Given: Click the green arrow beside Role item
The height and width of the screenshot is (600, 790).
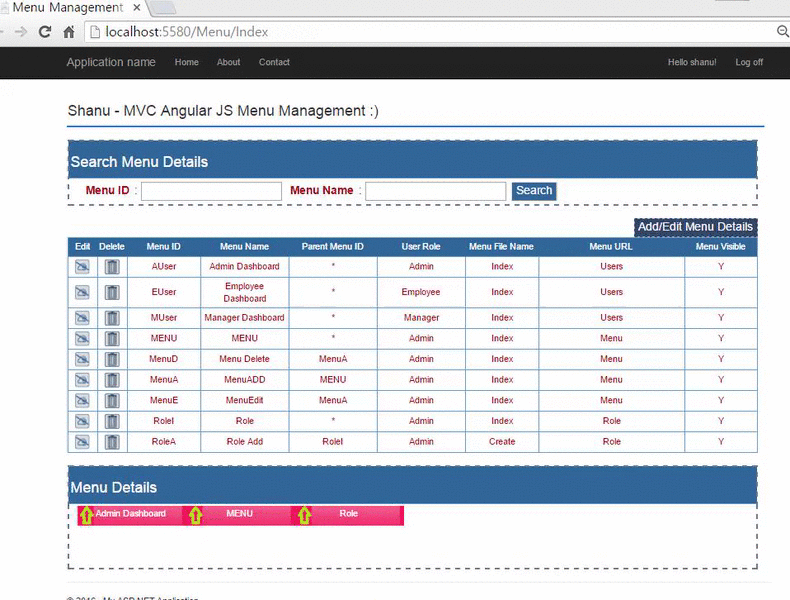Looking at the screenshot, I should tap(304, 515).
